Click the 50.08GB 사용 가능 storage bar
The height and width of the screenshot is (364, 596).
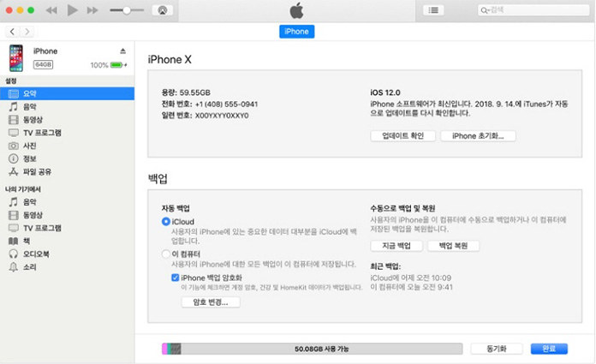click(312, 349)
